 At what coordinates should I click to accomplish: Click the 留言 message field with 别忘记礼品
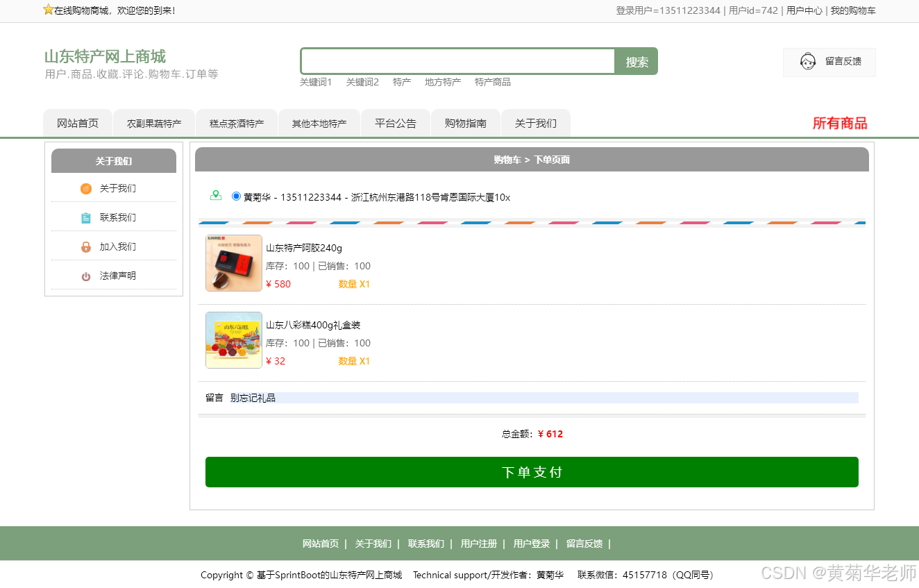point(543,398)
